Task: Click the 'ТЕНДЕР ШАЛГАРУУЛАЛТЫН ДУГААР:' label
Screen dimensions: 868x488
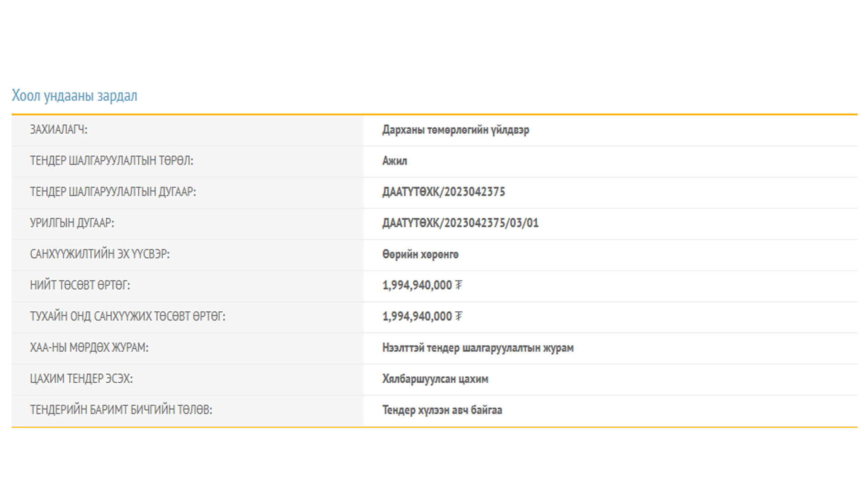Action: coord(113,192)
